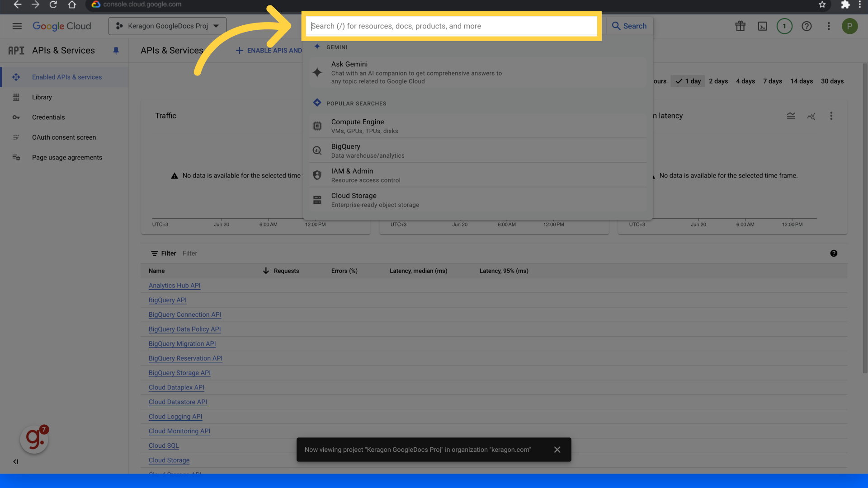Image resolution: width=868 pixels, height=488 pixels.
Task: Choose BigQuery from popular searches
Action: pos(478,150)
